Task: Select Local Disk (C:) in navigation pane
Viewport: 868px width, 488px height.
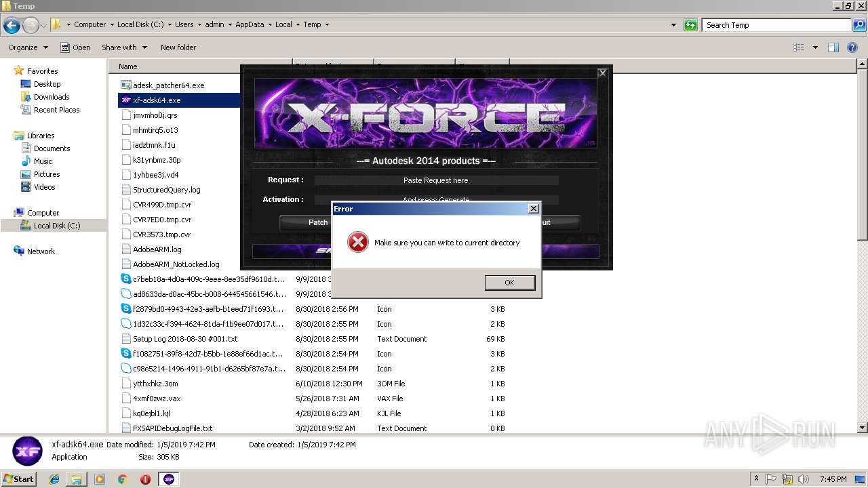Action: click(57, 226)
